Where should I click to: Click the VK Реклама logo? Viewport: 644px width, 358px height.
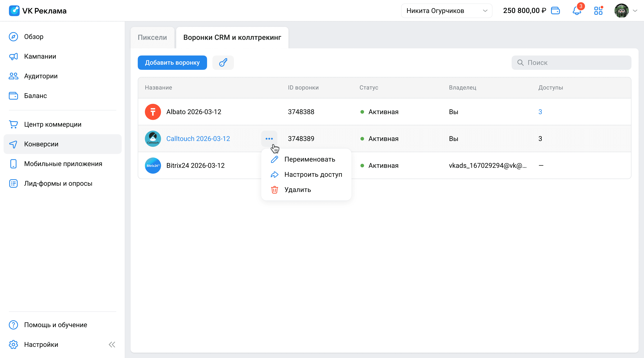coord(38,11)
